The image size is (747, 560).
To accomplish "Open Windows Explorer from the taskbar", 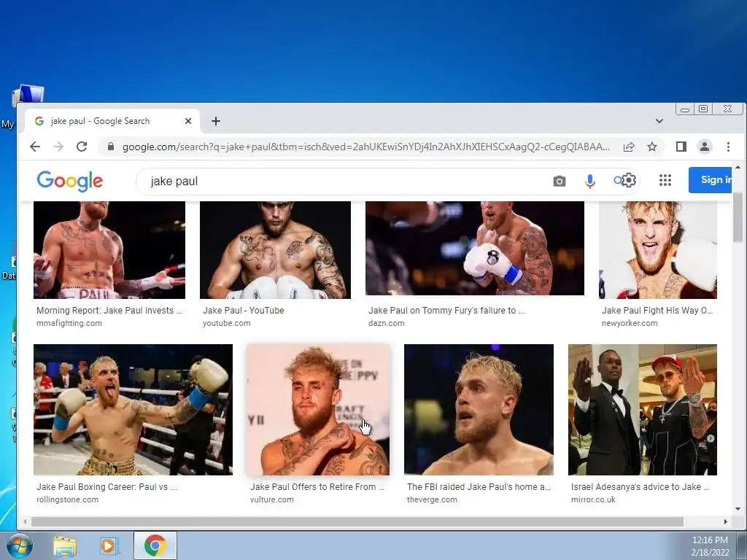I will click(65, 546).
